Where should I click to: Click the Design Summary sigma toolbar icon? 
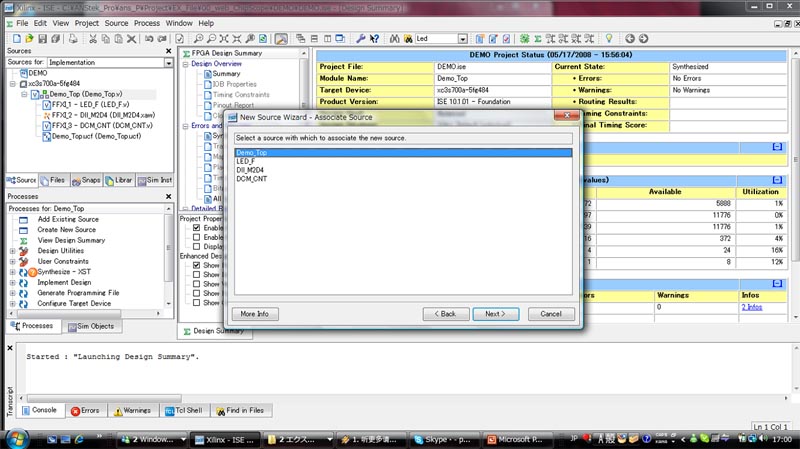click(537, 39)
